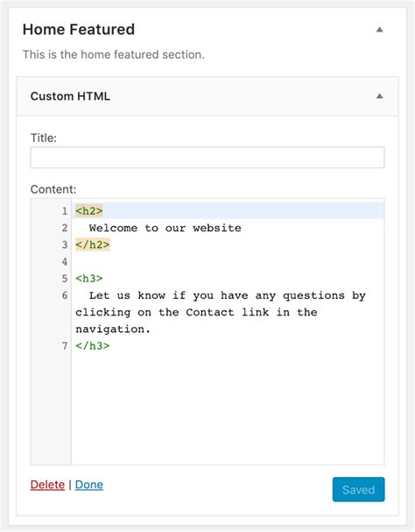Click the 'clicking on the Contact link' line

tap(196, 312)
